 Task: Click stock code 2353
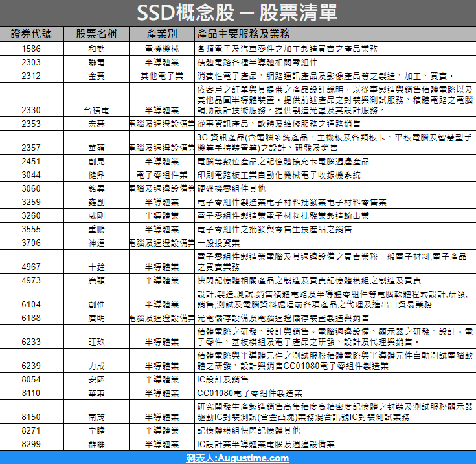(x=31, y=124)
